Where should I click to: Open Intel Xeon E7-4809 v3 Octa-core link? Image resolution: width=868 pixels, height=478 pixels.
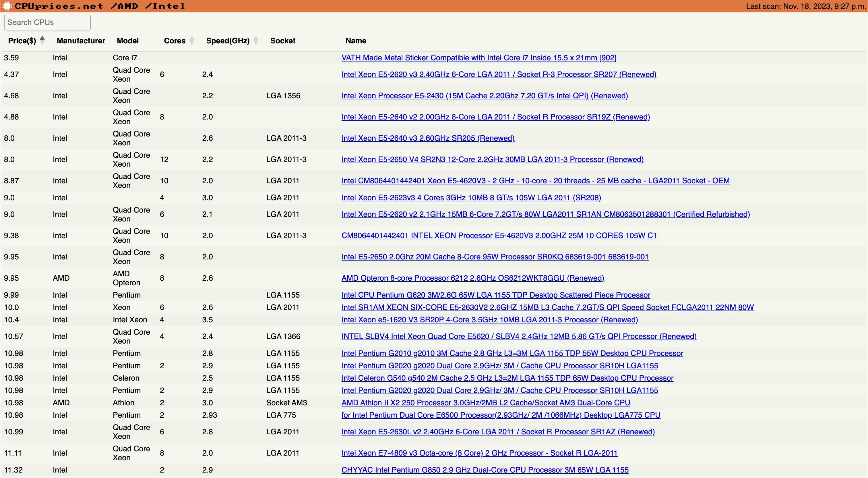tap(479, 453)
